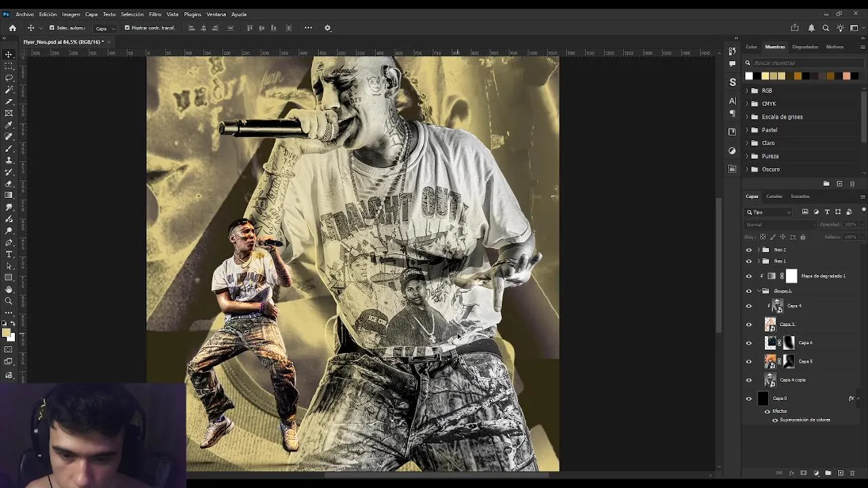Hide the Neo 2 group layer
Viewport: 868px width, 488px height.
pyautogui.click(x=749, y=250)
